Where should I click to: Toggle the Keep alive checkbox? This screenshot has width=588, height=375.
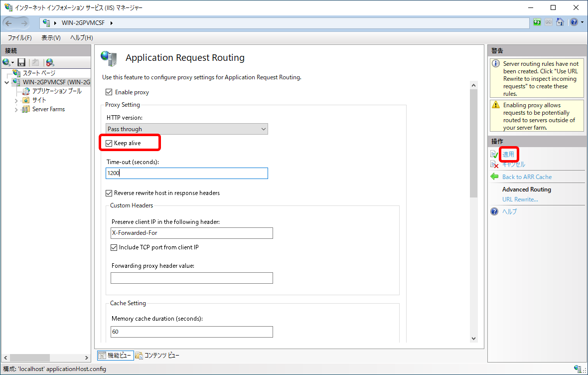click(x=109, y=143)
